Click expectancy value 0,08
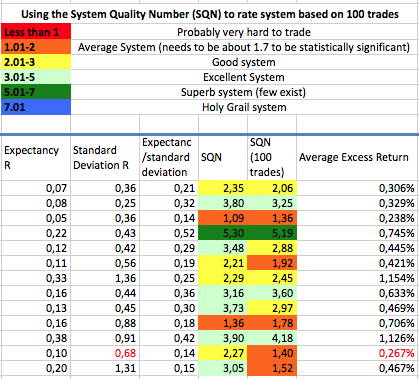This screenshot has width=419, height=379. [x=36, y=203]
